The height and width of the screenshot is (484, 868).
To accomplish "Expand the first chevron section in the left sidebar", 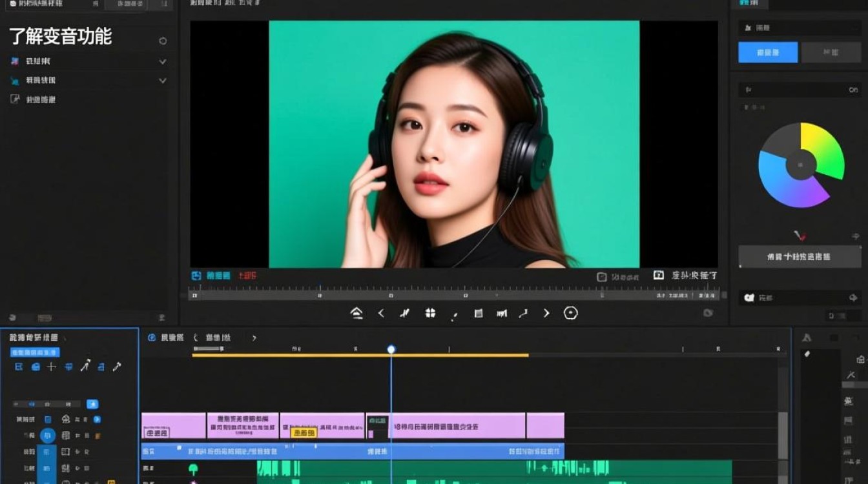I will [162, 61].
